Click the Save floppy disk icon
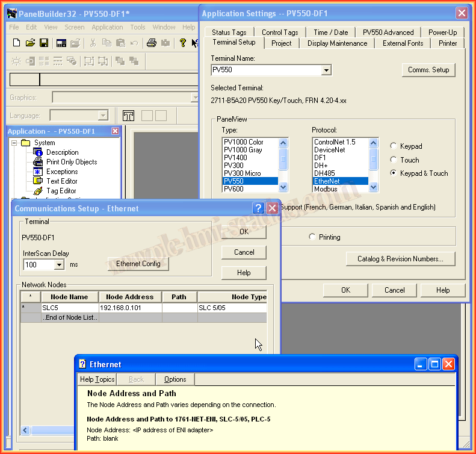Screen dimensions: 476x454 coord(44,43)
